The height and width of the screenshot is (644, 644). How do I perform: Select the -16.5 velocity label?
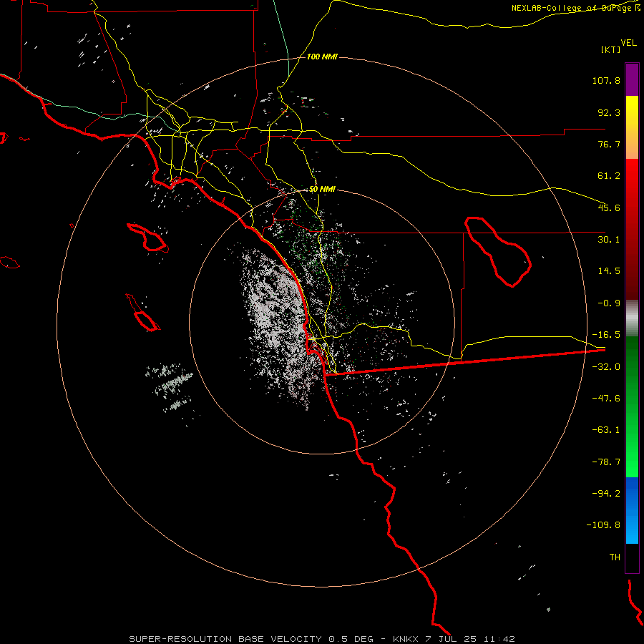click(x=606, y=335)
